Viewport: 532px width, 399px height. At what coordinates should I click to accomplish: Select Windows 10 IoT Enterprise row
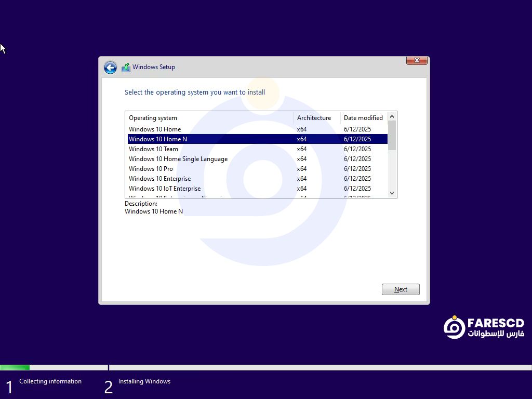[x=258, y=188]
